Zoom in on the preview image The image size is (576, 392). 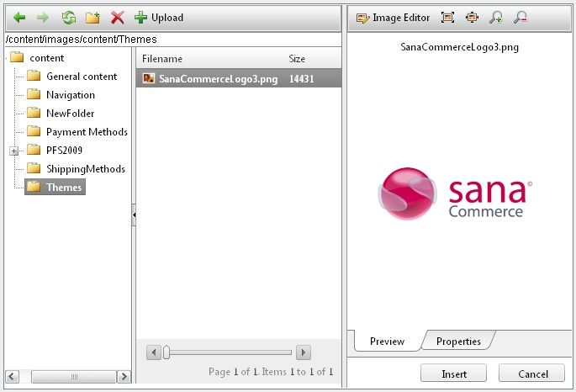496,18
